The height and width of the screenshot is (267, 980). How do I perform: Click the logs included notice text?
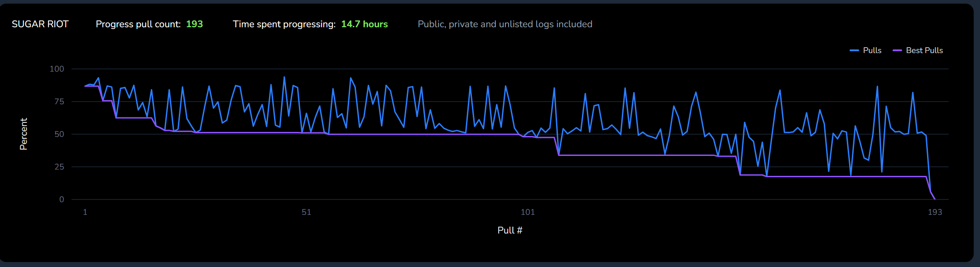click(505, 24)
